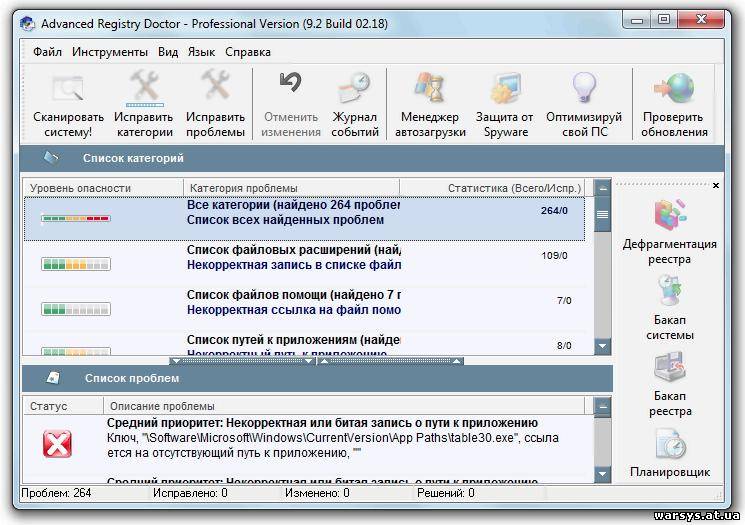Screen dimensions: 745x525
Task: Collapse problem list with minus button
Action: tap(602, 407)
